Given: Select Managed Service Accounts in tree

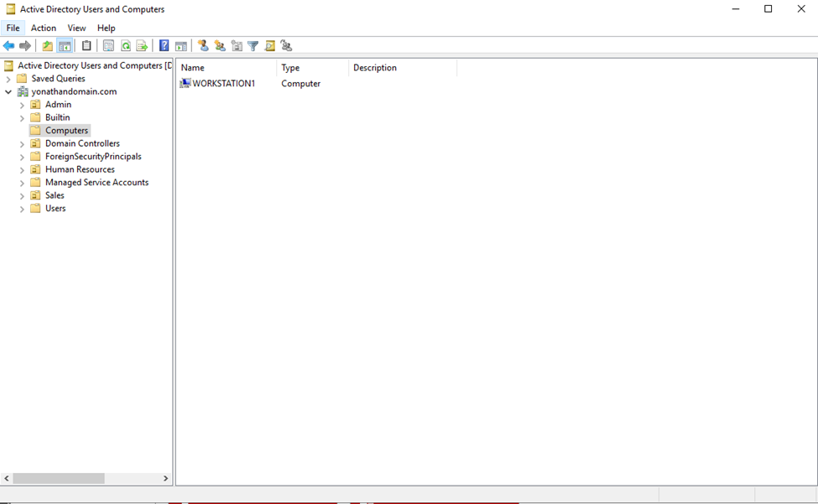Looking at the screenshot, I should click(97, 183).
